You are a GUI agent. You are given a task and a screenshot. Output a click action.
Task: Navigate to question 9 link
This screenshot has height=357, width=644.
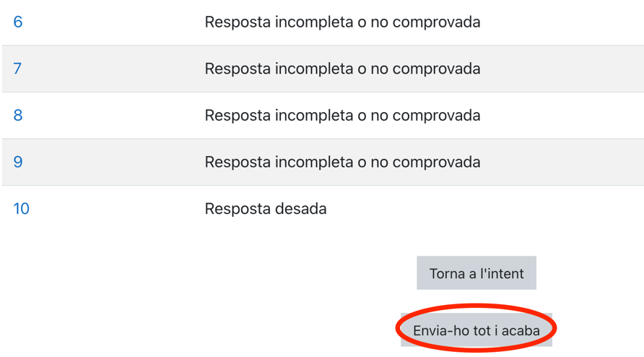[18, 162]
